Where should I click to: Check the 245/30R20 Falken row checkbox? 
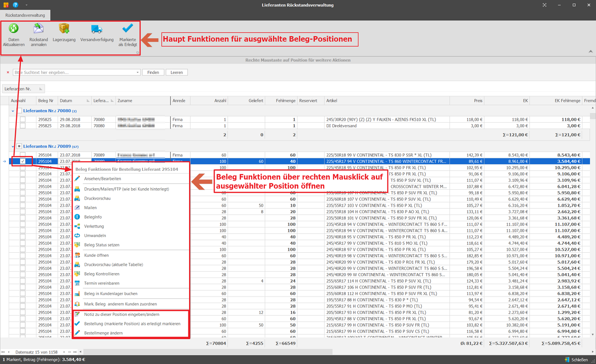coord(23,120)
